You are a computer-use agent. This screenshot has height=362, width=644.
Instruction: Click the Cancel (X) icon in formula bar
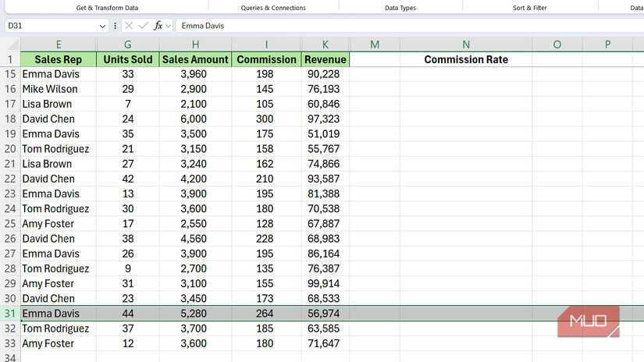click(129, 26)
